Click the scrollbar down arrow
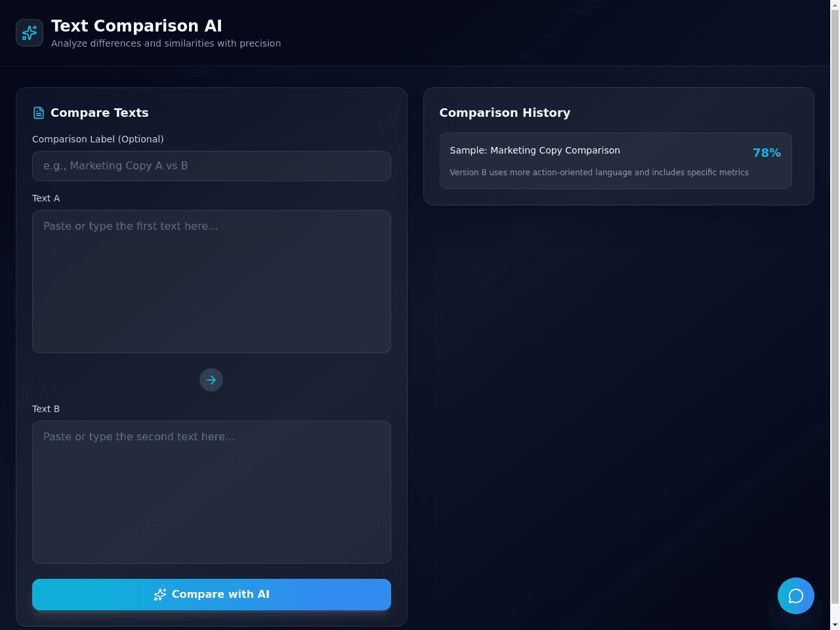840x630 pixels. pos(835,625)
